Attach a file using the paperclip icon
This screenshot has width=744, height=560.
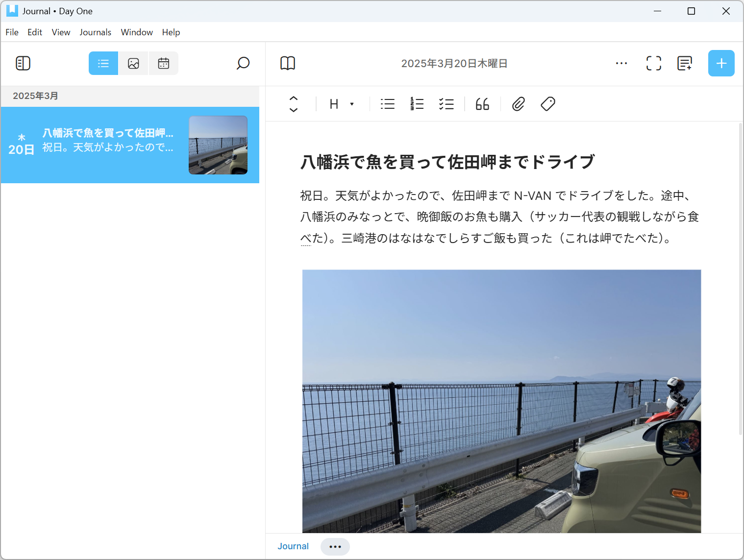click(518, 103)
